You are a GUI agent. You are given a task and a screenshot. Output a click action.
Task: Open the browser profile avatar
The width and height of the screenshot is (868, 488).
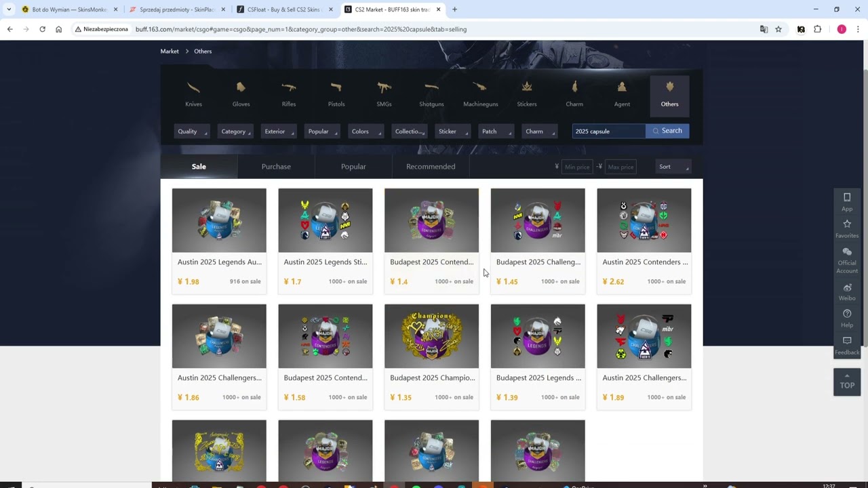(x=842, y=29)
